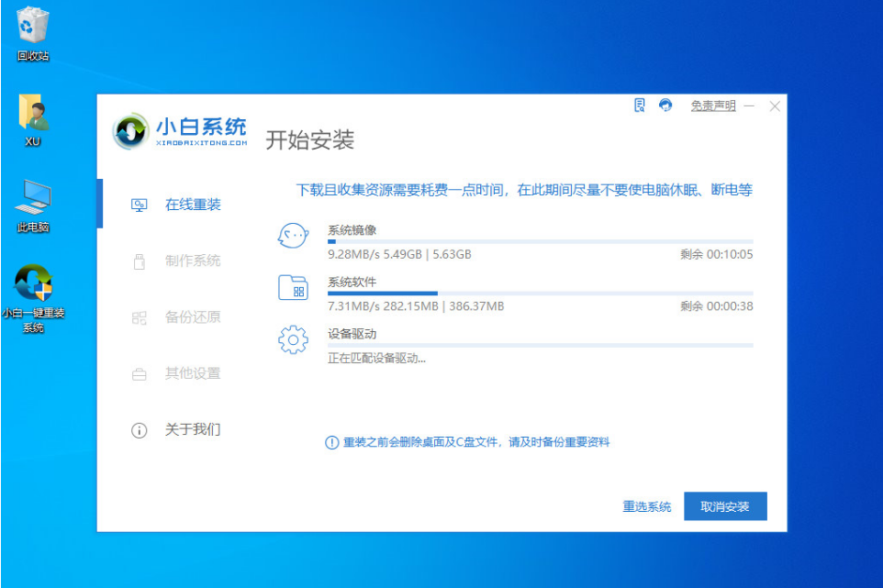883x588 pixels.
Task: Click the 设备驱动 gear icon
Action: [x=292, y=340]
